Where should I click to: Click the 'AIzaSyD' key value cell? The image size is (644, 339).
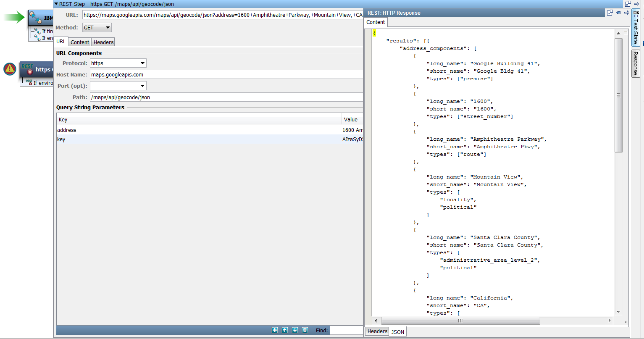point(352,139)
